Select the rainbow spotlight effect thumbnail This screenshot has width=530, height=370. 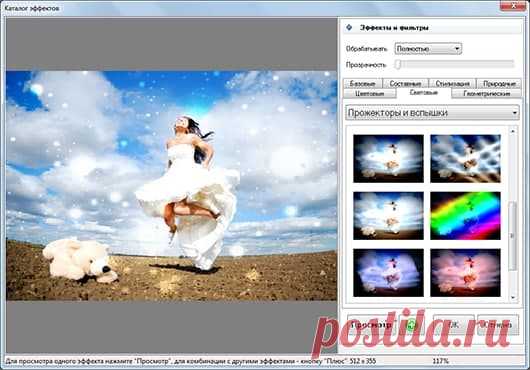[465, 216]
